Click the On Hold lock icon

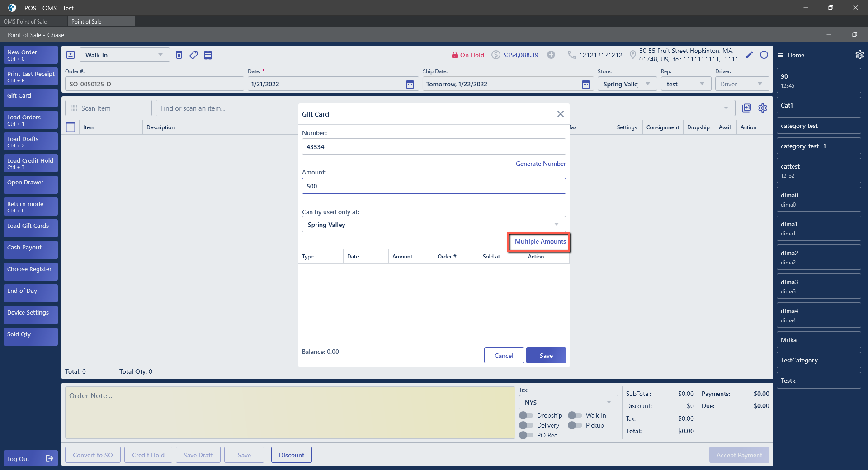tap(455, 55)
